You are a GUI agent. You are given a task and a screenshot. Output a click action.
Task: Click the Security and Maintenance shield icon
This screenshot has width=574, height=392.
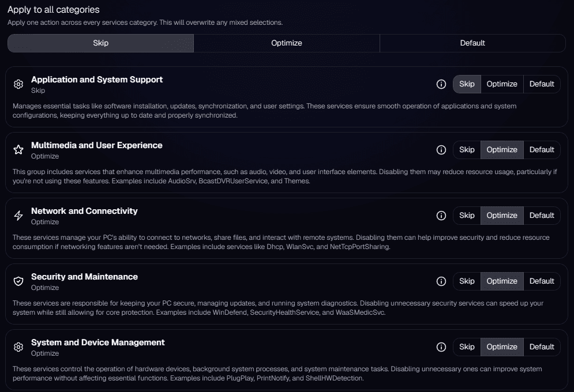click(x=18, y=281)
